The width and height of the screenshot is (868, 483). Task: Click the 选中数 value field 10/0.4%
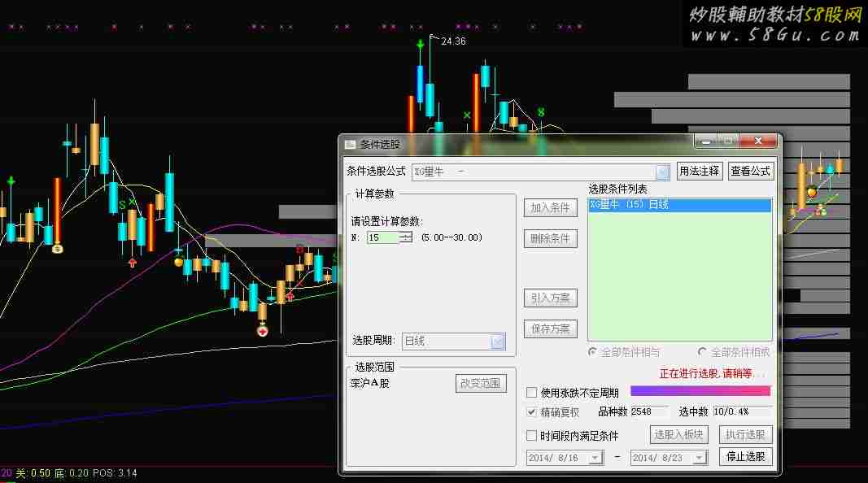point(742,411)
